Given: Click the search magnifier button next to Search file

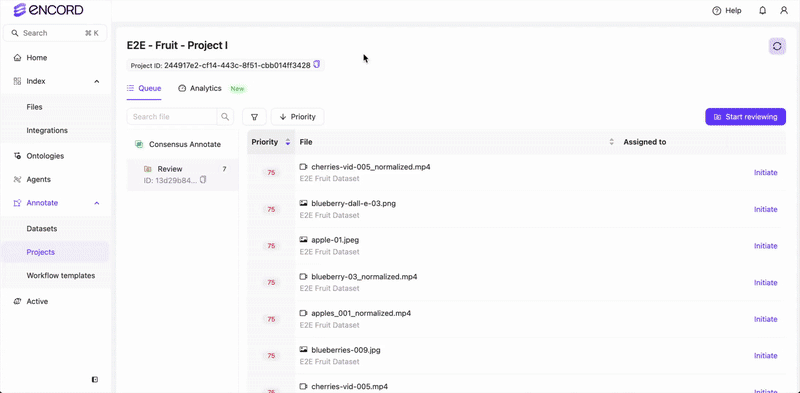Looking at the screenshot, I should (225, 116).
